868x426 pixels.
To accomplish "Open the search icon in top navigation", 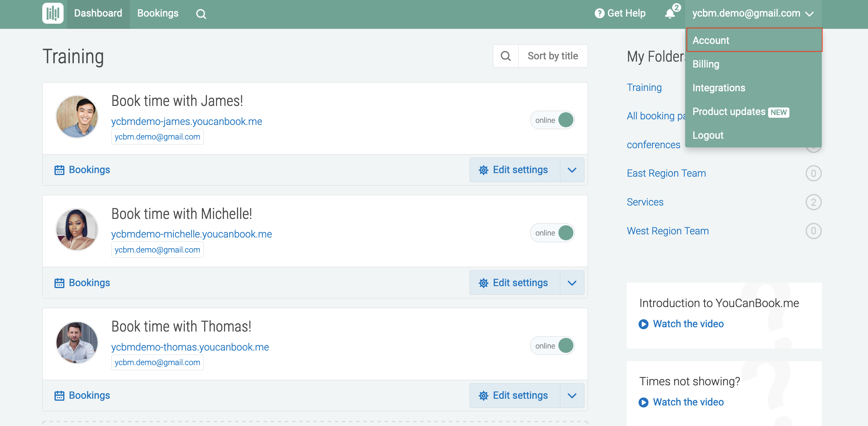I will (201, 14).
